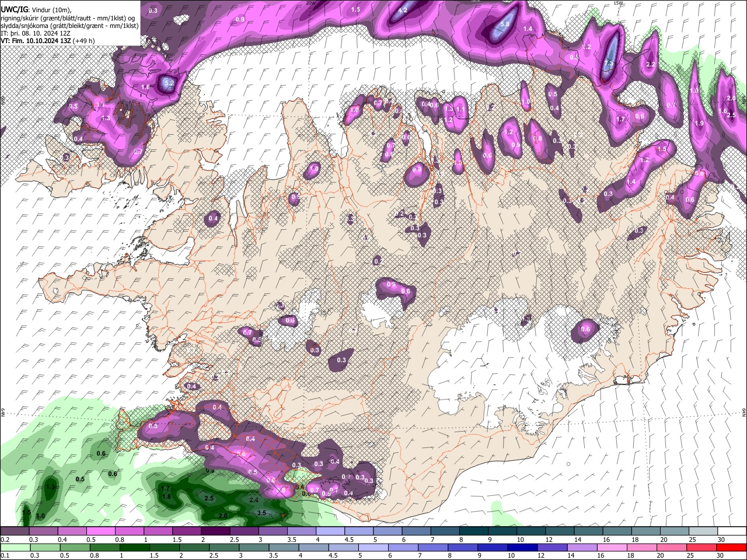Click the 'IT: þri. 08. 10. 2024 12Z' line
Viewport: 747px width, 560px height.
(x=36, y=34)
